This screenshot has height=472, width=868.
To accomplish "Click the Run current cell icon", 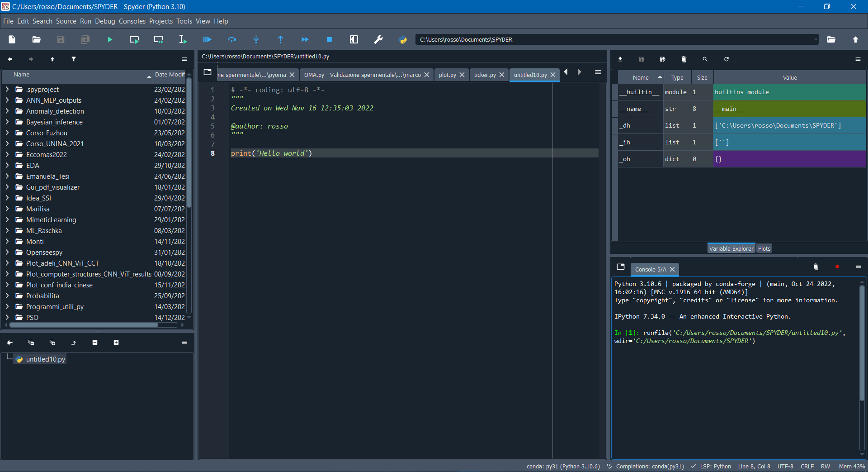I will [134, 40].
